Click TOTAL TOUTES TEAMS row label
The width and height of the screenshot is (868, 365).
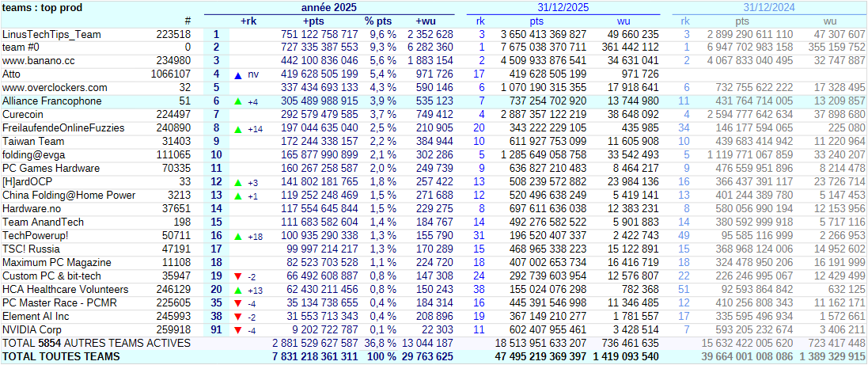[x=61, y=356]
